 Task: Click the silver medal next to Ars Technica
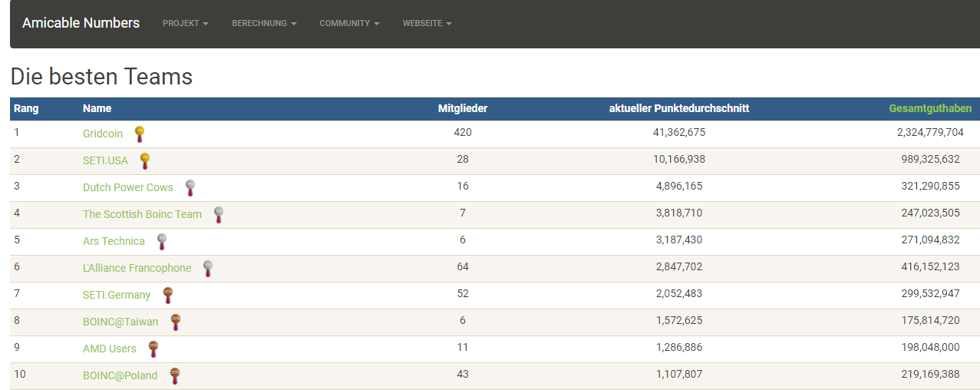pos(161,242)
